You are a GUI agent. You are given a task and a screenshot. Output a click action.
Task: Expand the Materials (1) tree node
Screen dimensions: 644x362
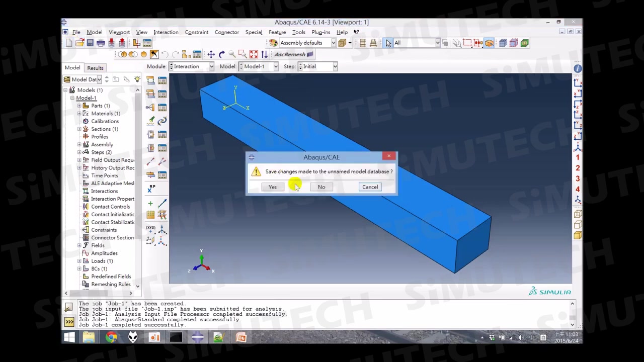coord(79,114)
